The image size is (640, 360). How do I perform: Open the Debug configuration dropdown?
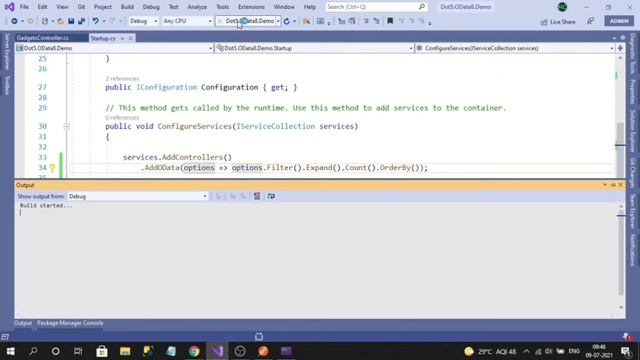point(143,21)
